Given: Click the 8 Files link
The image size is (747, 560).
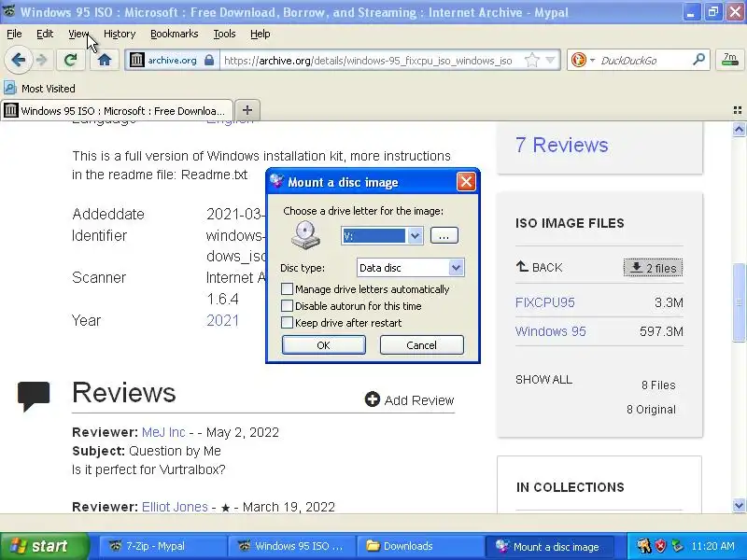Looking at the screenshot, I should point(658,385).
